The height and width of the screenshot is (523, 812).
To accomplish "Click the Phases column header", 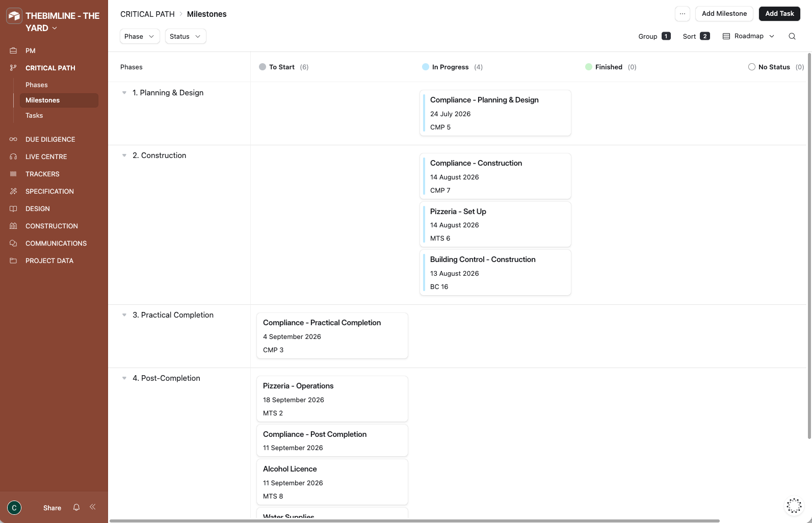I will 132,67.
